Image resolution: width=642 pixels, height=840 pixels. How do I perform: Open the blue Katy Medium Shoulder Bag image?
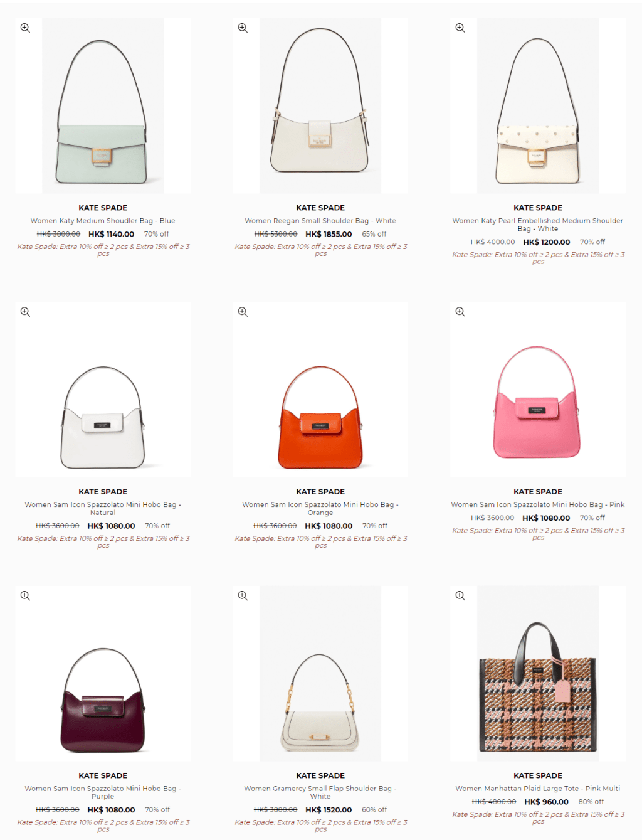coord(103,105)
